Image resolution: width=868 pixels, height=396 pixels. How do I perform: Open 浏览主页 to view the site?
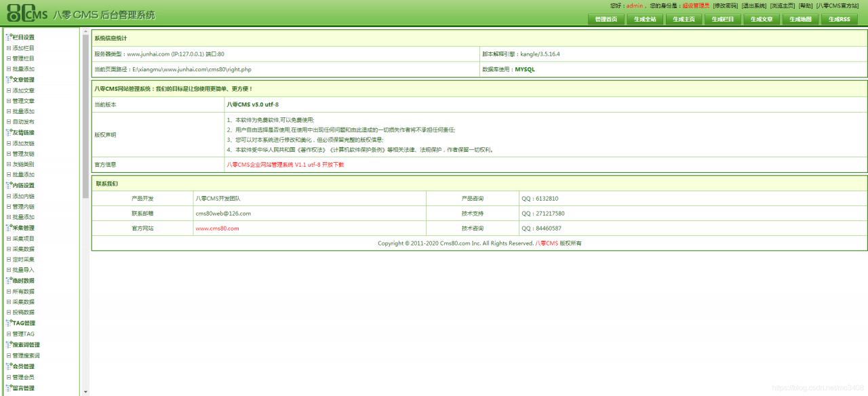click(x=783, y=5)
